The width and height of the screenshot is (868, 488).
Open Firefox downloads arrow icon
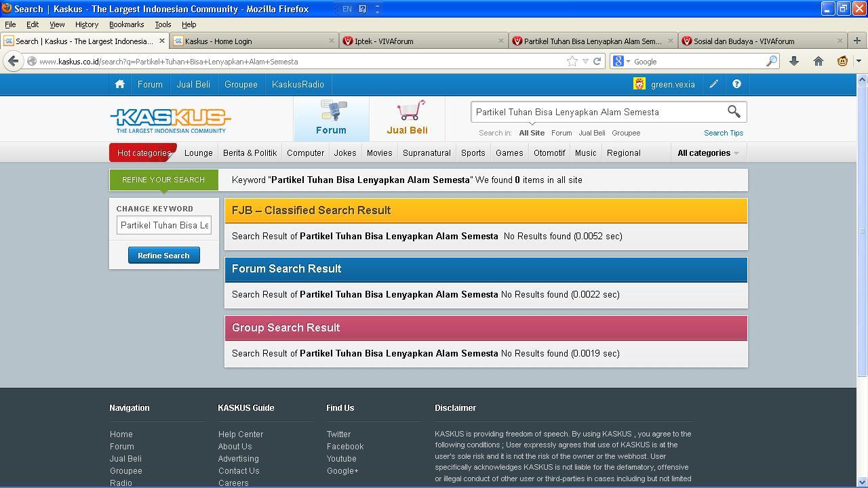pyautogui.click(x=794, y=61)
